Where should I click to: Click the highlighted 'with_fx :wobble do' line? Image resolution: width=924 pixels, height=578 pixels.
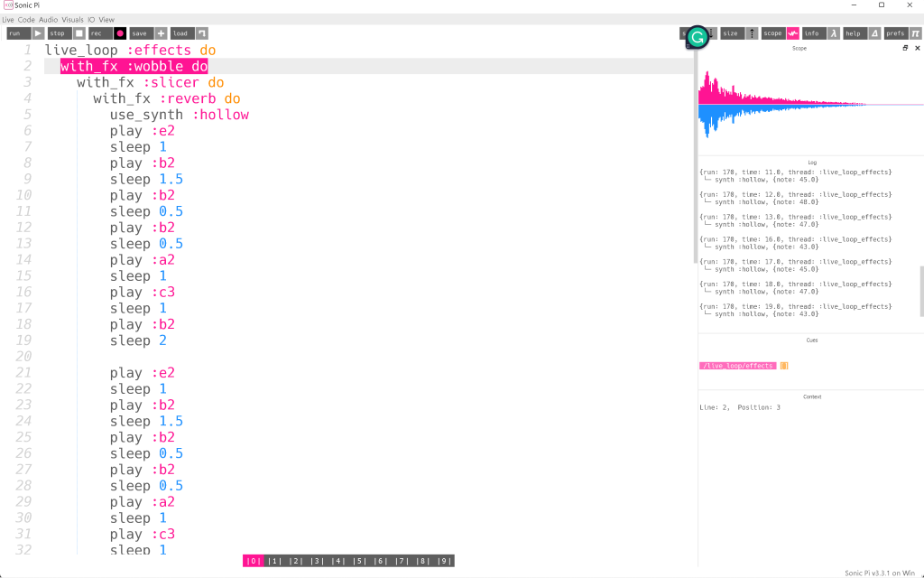(134, 66)
